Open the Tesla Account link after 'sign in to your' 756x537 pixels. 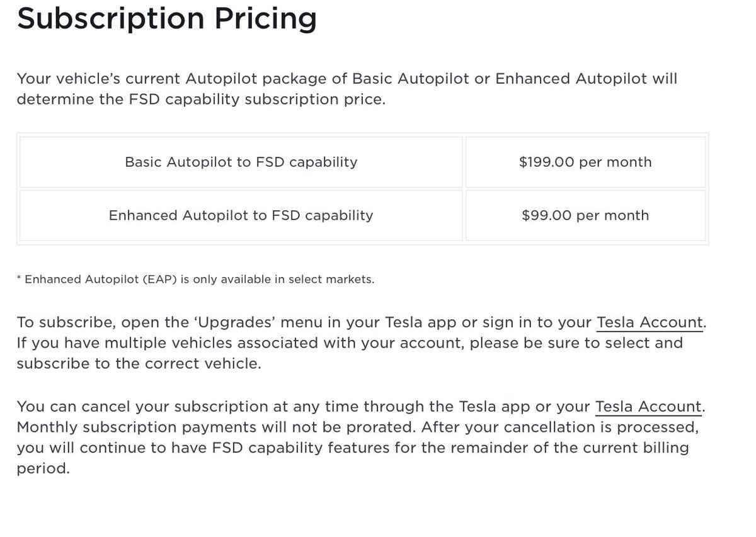649,323
